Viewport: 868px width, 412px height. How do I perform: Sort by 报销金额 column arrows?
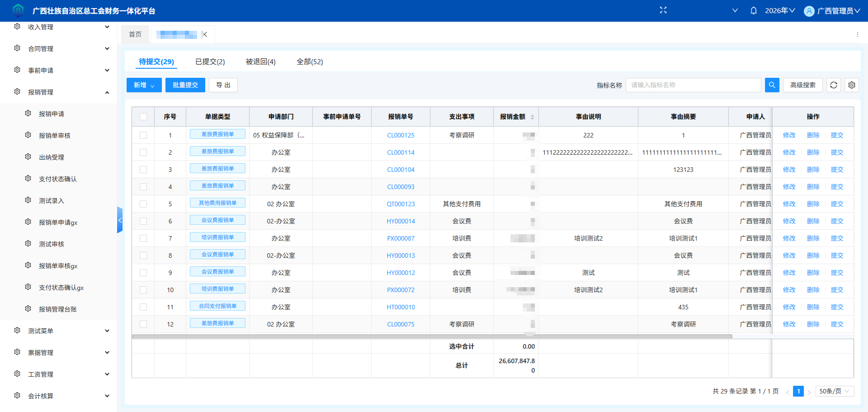coord(532,117)
